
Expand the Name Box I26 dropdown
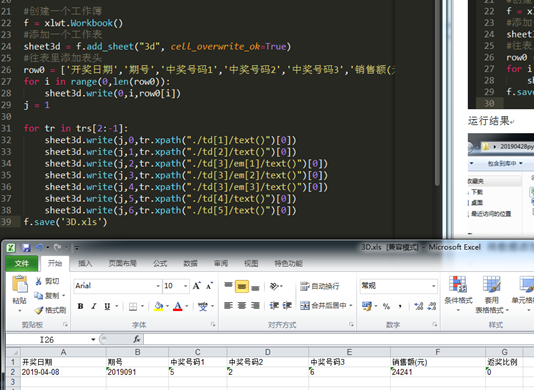93,339
